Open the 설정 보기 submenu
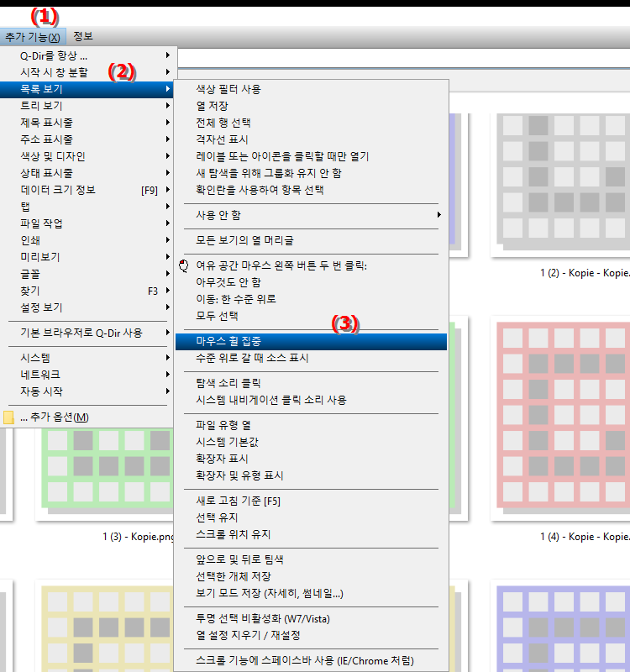The width and height of the screenshot is (630, 672). click(x=87, y=307)
